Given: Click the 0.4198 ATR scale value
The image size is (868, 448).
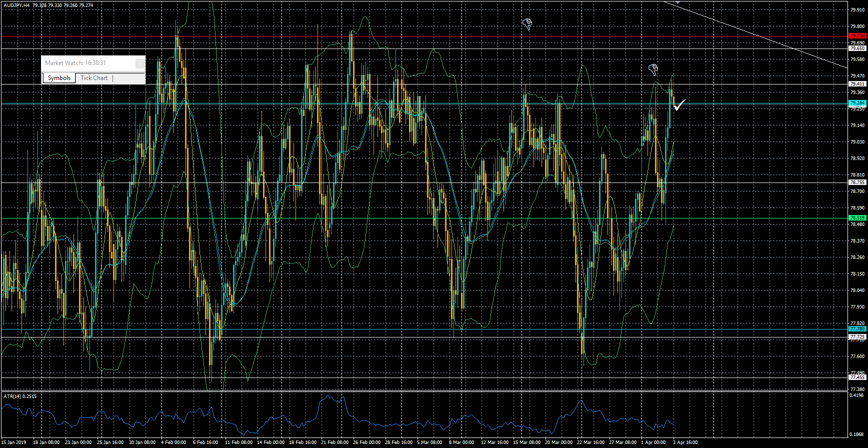Looking at the screenshot, I should tap(856, 395).
